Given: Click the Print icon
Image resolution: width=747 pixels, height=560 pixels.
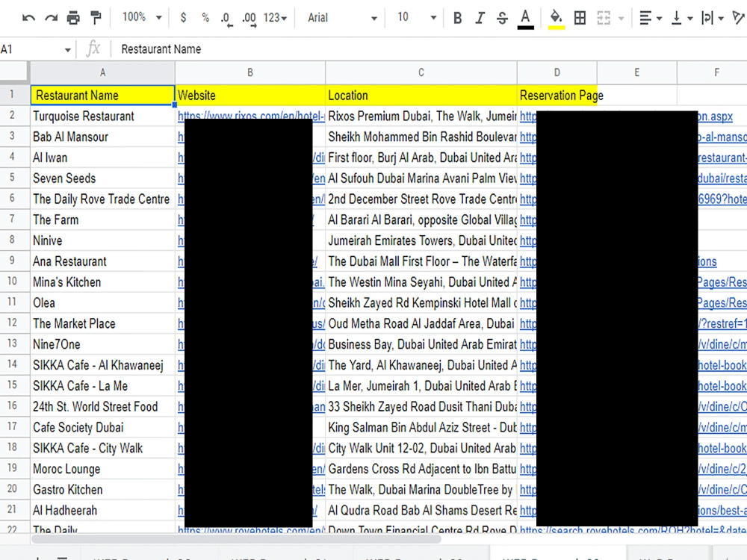Looking at the screenshot, I should [x=73, y=18].
